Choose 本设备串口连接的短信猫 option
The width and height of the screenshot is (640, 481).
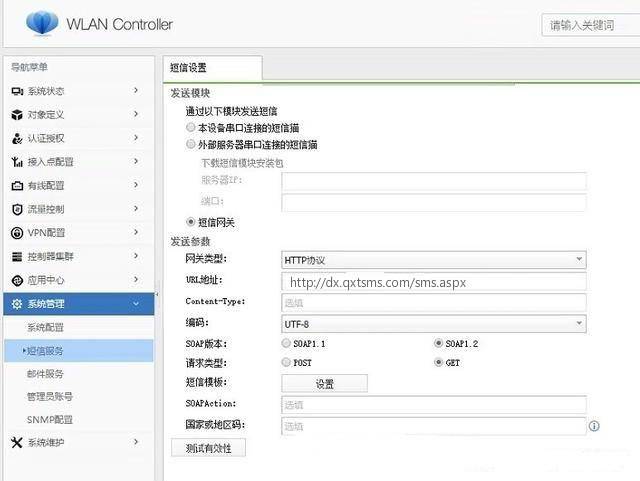point(191,128)
